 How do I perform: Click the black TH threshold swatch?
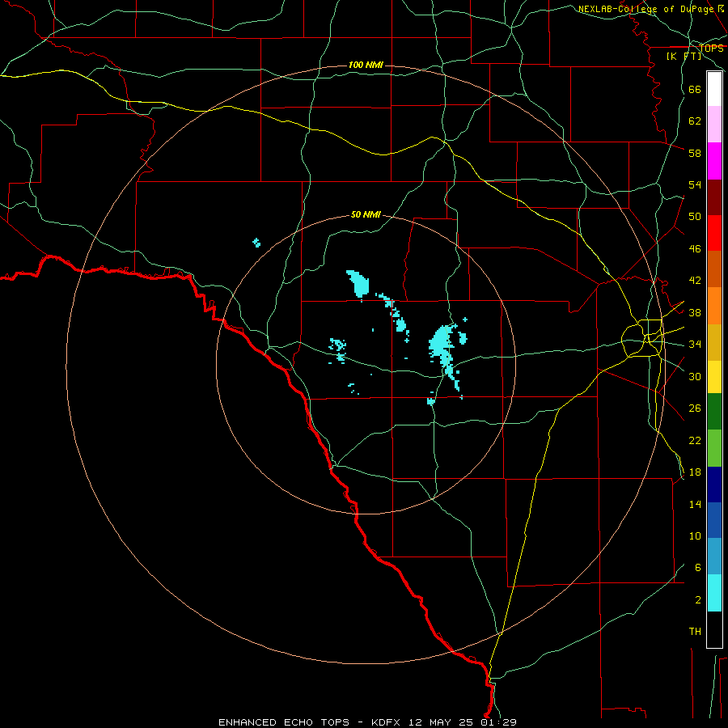pos(714,629)
